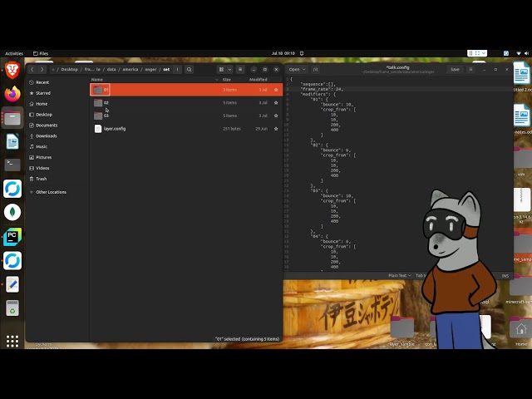Viewport: 532px width, 399px height.
Task: Go back in Files navigation
Action: point(32,69)
